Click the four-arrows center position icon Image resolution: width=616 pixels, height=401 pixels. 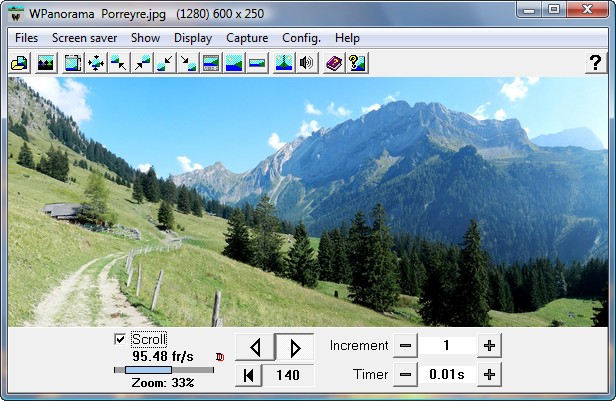(x=96, y=63)
